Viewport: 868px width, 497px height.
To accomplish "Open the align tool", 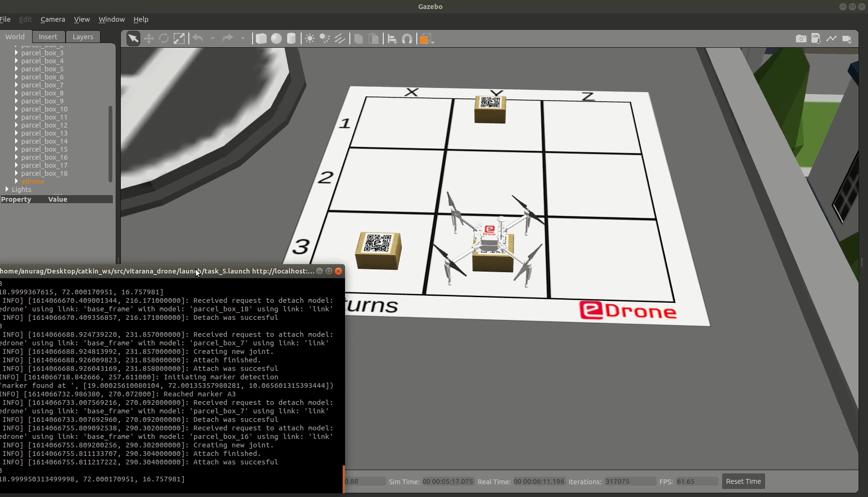I will tap(392, 39).
